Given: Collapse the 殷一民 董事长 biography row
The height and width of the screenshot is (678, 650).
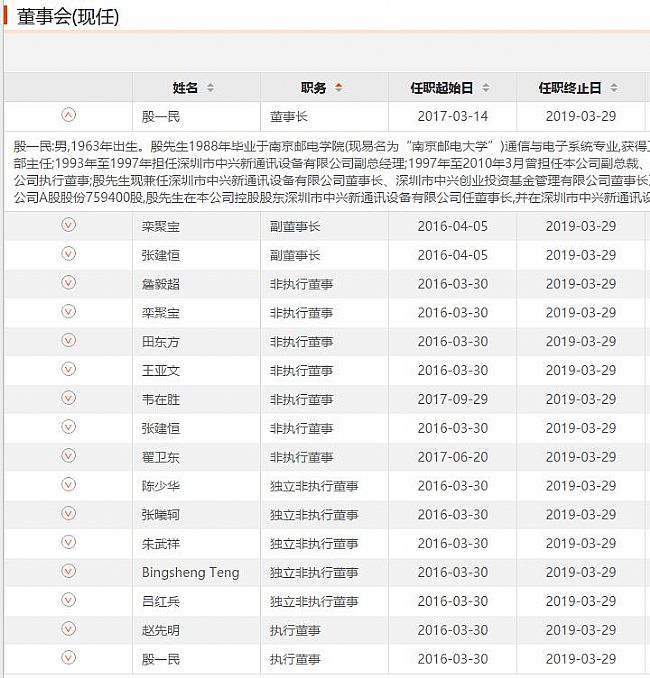Looking at the screenshot, I should tap(68, 115).
